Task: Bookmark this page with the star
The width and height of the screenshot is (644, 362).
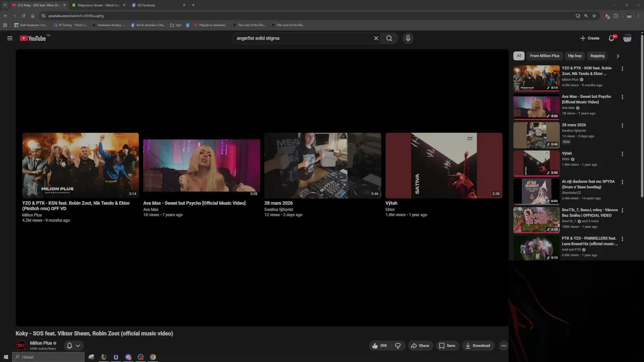Action: point(594,16)
